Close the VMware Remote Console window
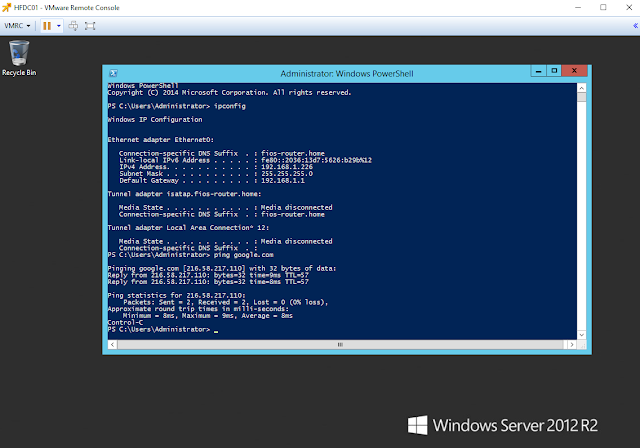 pos(629,7)
